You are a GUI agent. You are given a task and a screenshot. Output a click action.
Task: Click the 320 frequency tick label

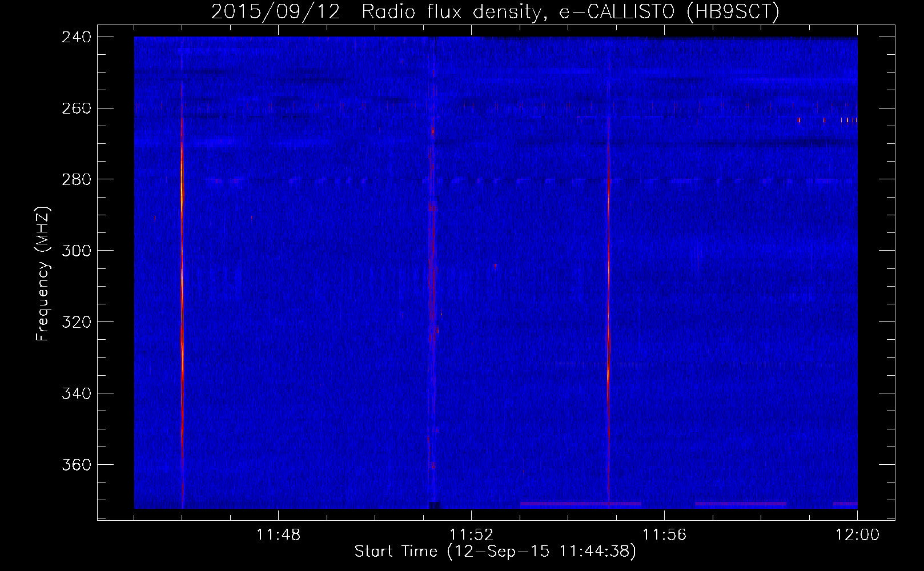(x=77, y=322)
